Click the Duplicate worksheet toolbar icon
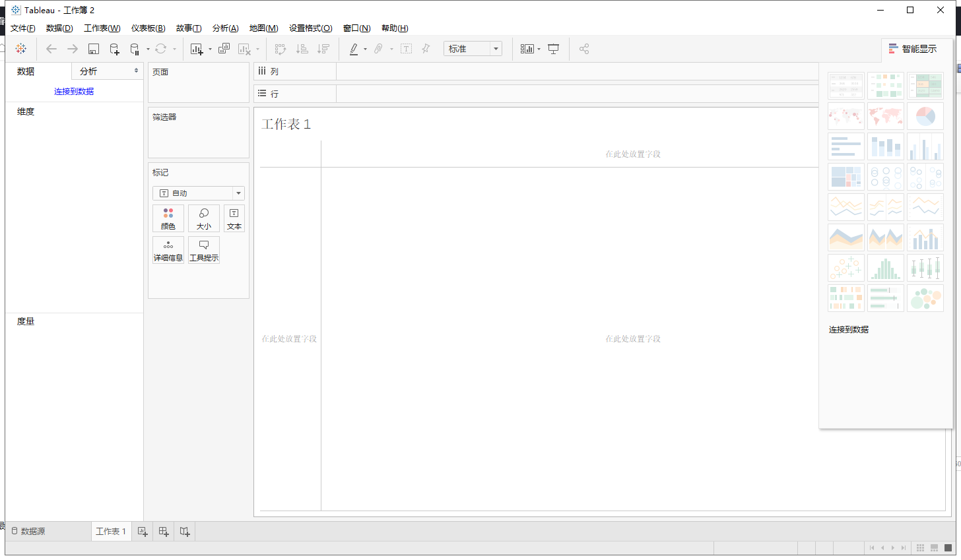The image size is (961, 560). (x=224, y=49)
